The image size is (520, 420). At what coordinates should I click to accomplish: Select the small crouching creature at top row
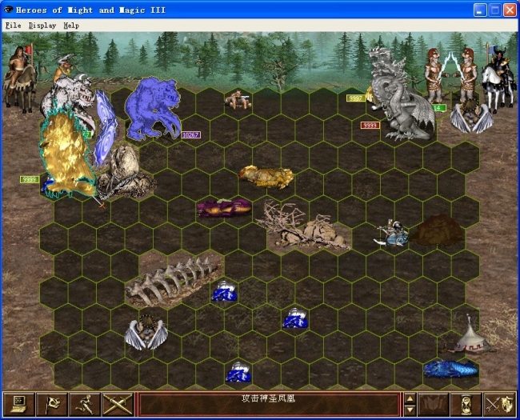(238, 99)
